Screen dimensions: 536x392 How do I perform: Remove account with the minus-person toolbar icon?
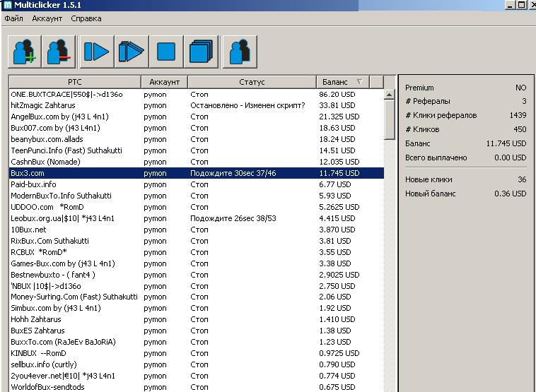(59, 52)
